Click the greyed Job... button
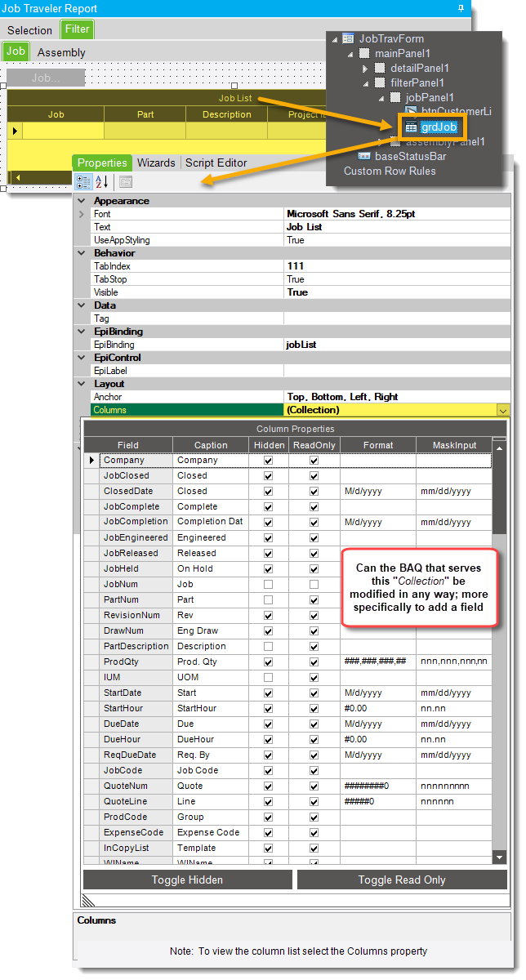The width and height of the screenshot is (526, 980). 45,78
